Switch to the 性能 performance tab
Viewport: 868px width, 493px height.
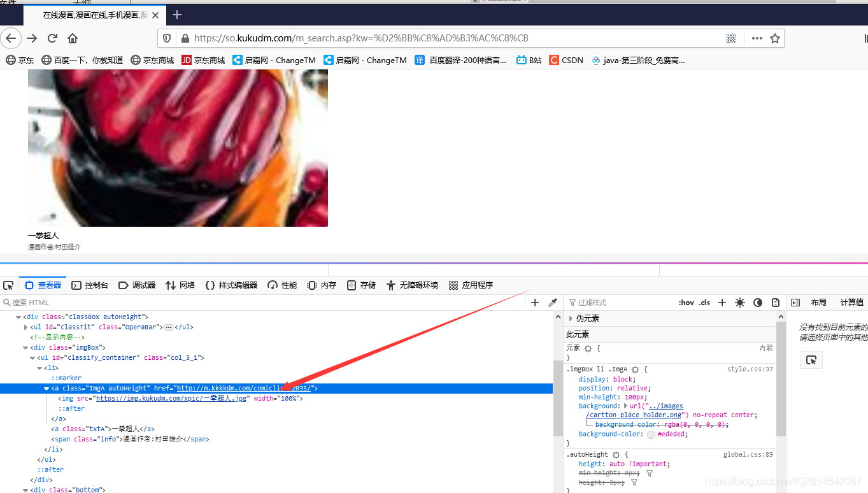282,285
